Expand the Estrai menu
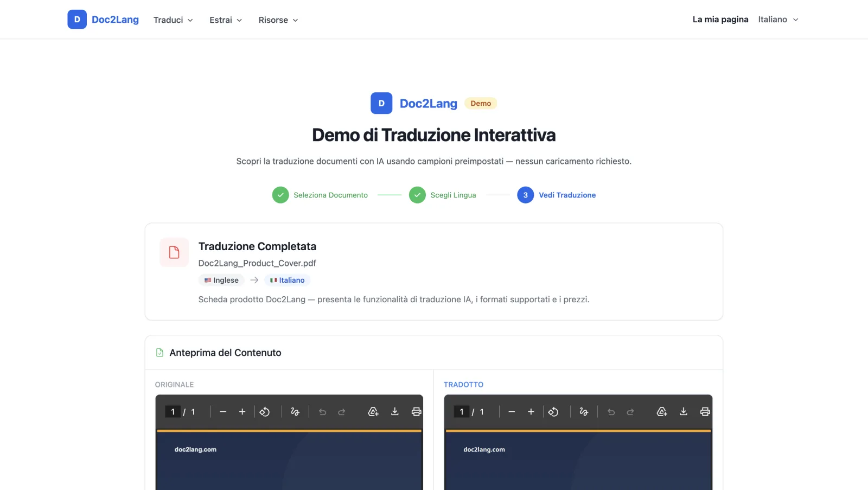The width and height of the screenshot is (868, 490). 226,20
